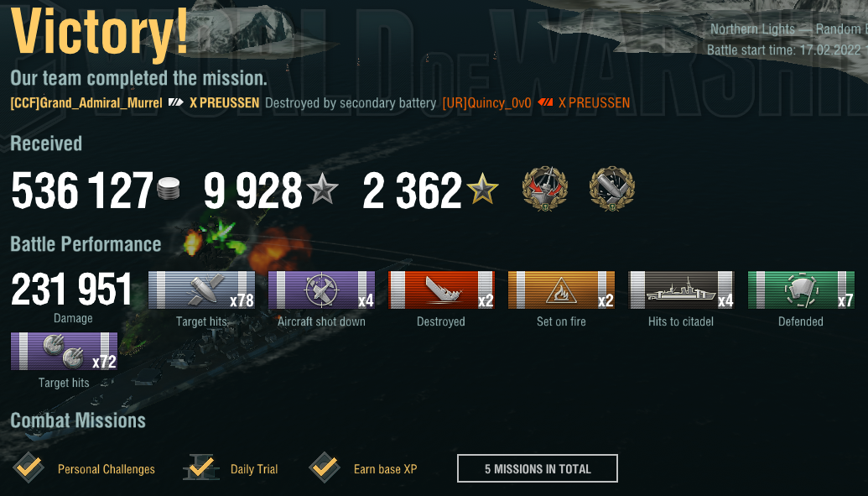Select the orange Set on fire ribbon
The image size is (868, 496).
(x=561, y=290)
